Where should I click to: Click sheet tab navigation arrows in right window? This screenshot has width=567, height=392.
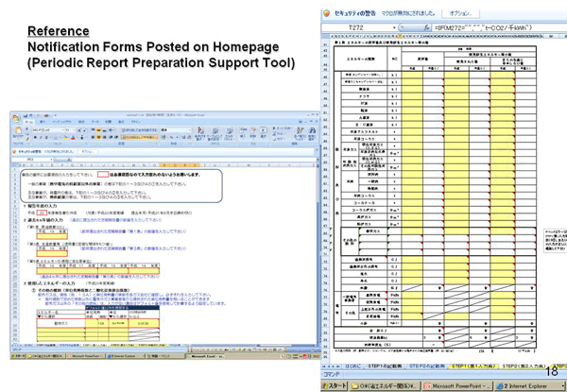[x=332, y=366]
